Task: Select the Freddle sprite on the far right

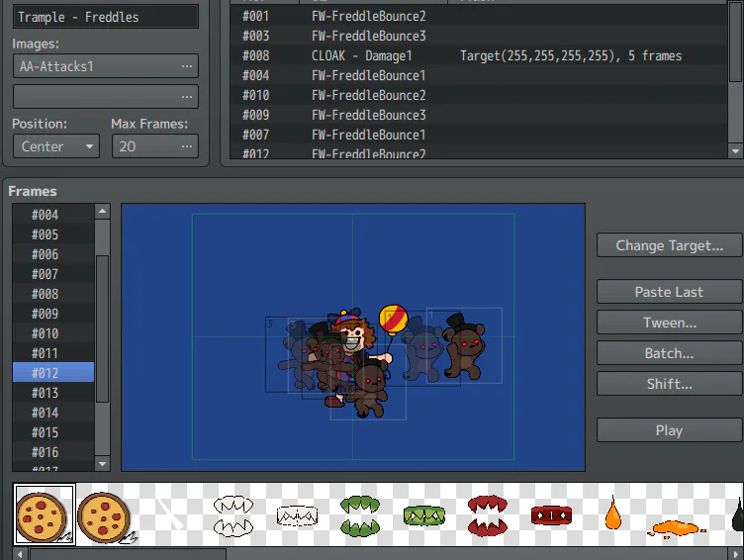Action: coord(464,346)
